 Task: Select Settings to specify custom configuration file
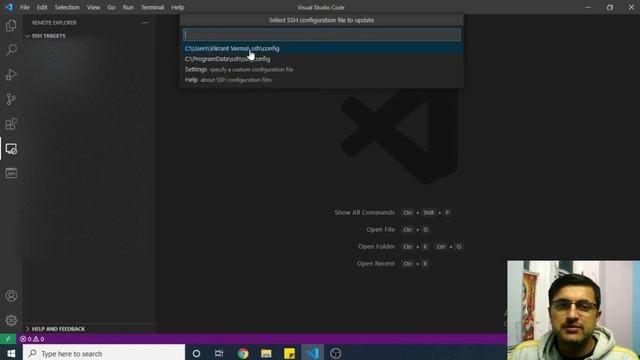[322, 69]
